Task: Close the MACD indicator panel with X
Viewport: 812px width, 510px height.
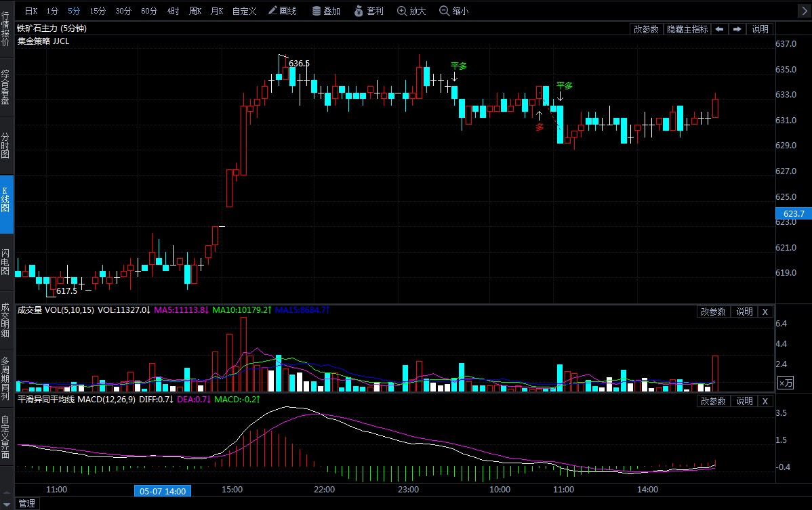Action: 765,401
